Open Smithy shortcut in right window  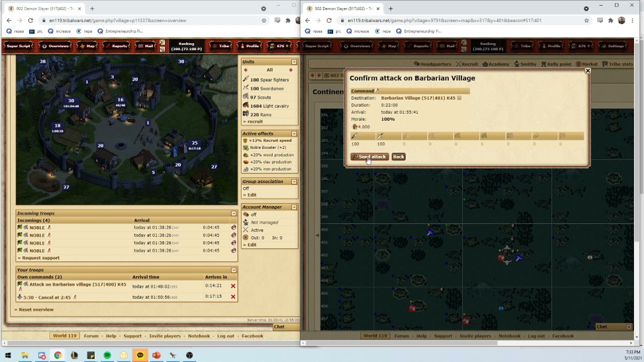click(x=524, y=64)
